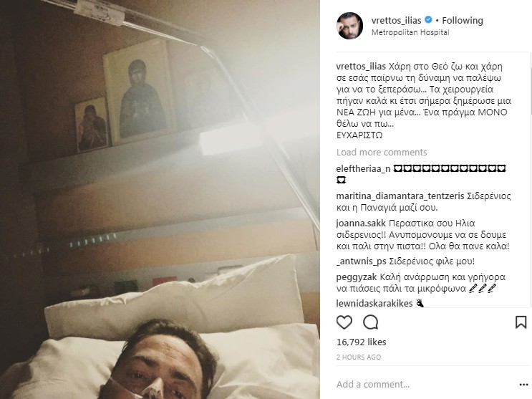Screen dimensions: 532x399
Task: Open vrettos_ilias profile picture
Action: tap(349, 26)
